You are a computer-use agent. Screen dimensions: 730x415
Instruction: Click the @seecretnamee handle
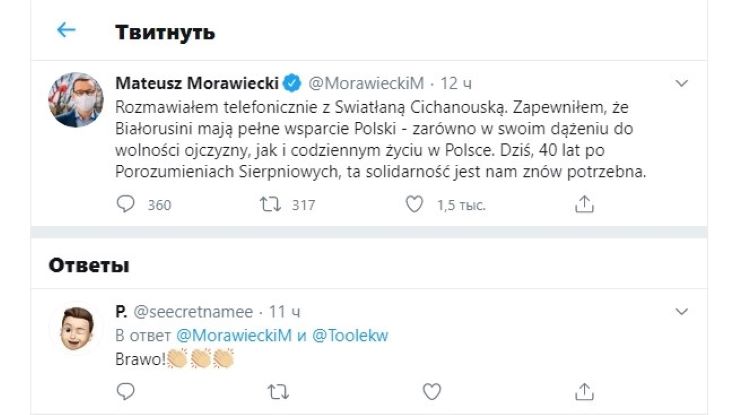[194, 311]
